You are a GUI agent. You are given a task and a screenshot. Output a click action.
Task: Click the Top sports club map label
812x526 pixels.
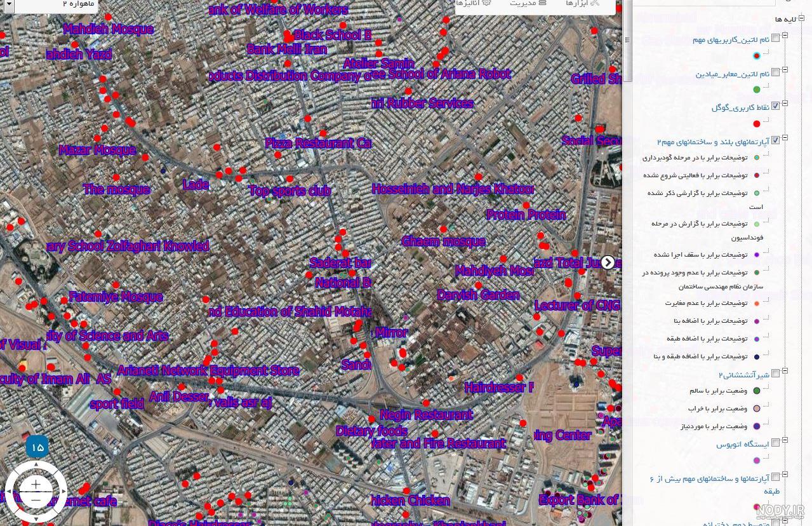(x=290, y=190)
